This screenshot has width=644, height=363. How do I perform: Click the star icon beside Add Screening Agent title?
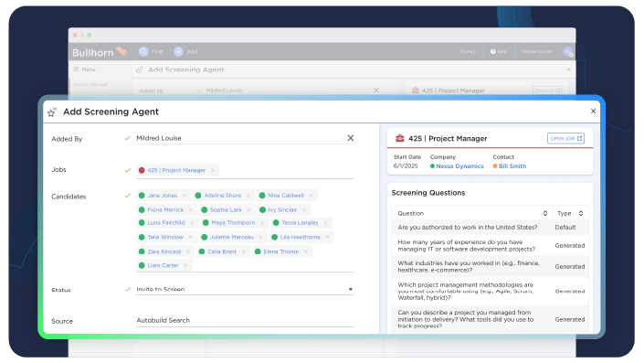tap(52, 112)
